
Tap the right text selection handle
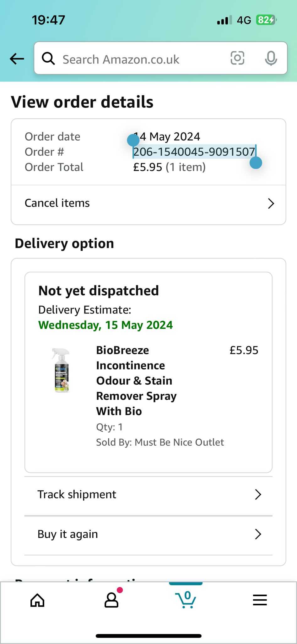(256, 163)
